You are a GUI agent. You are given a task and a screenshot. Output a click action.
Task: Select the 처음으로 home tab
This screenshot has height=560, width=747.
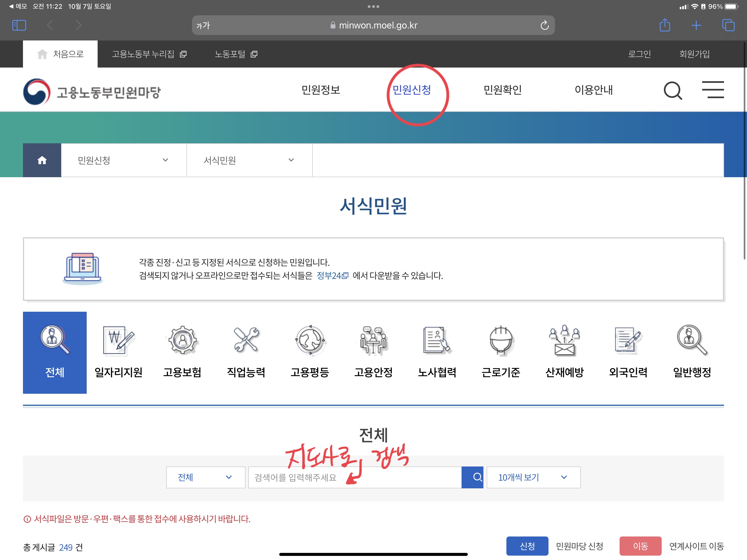(60, 54)
